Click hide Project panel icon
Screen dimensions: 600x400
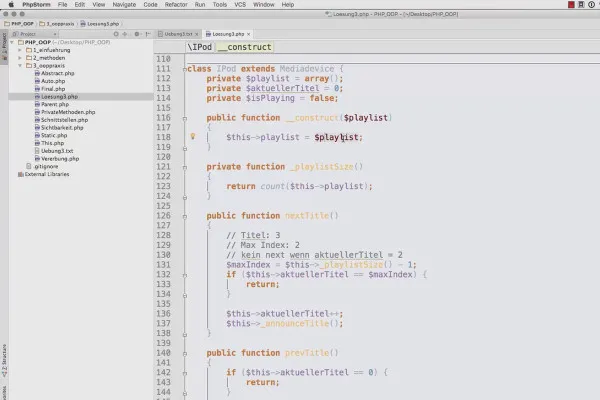(x=148, y=34)
